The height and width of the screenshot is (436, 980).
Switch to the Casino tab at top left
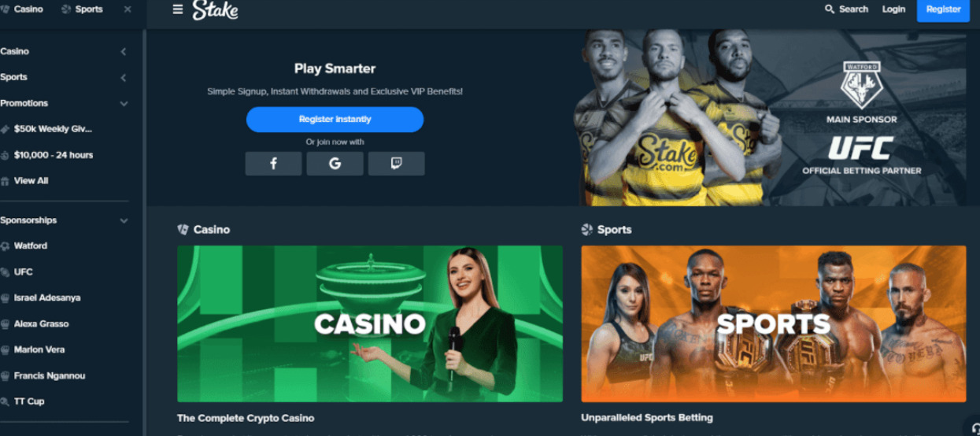[x=22, y=9]
